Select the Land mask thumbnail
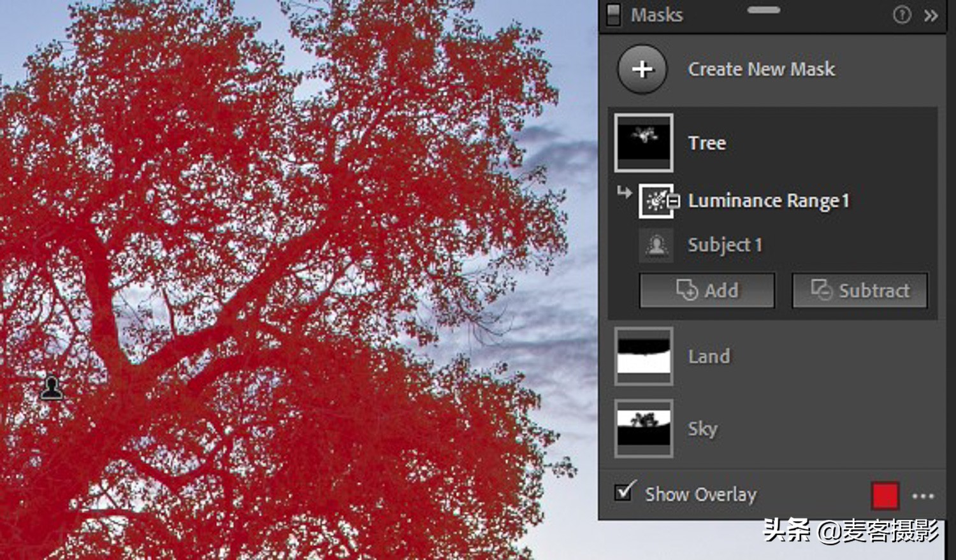 tap(644, 356)
